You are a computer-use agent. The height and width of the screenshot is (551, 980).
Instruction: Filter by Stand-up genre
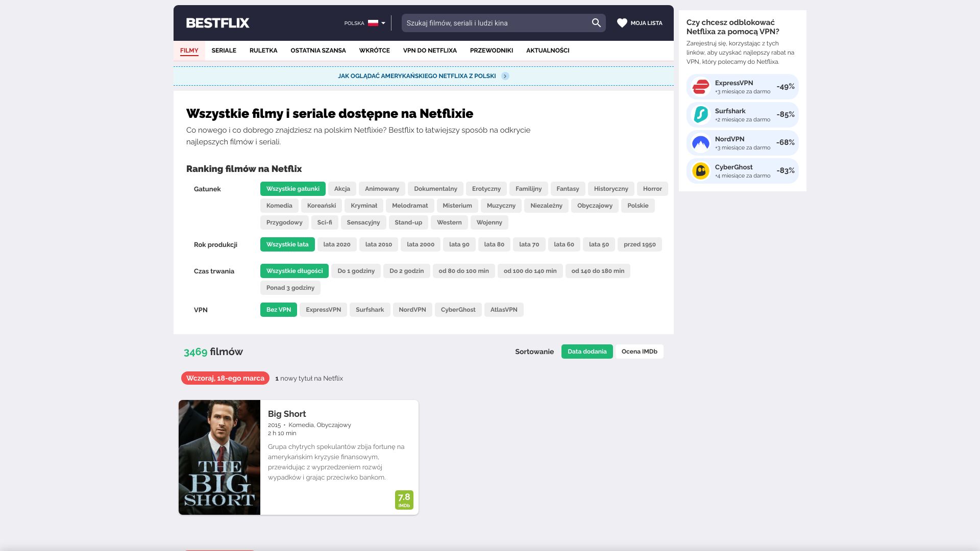click(408, 222)
